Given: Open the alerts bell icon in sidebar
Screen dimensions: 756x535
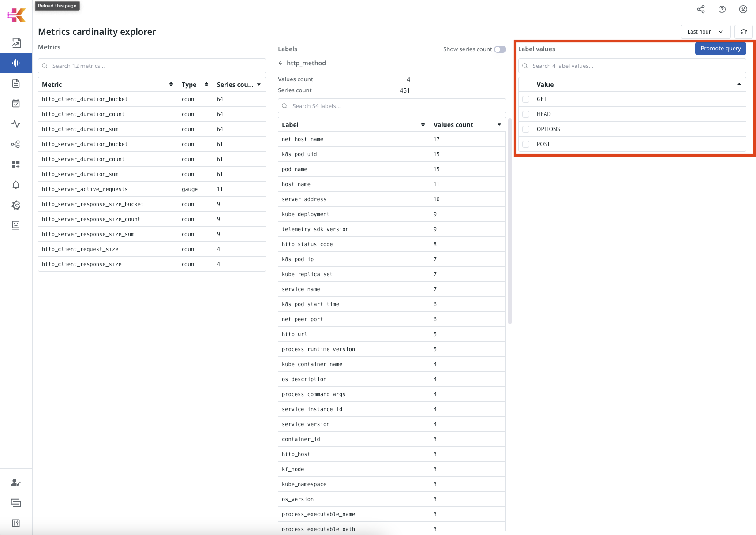Looking at the screenshot, I should tap(16, 185).
